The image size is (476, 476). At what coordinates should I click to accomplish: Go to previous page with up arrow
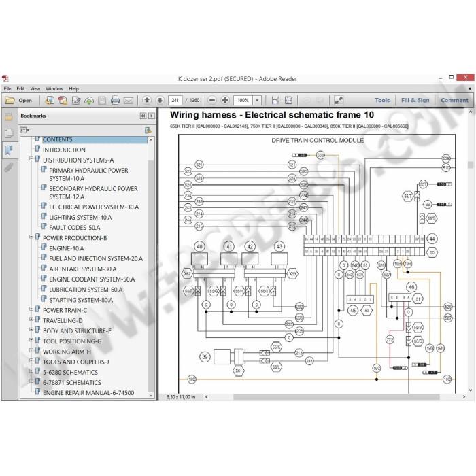pyautogui.click(x=147, y=100)
